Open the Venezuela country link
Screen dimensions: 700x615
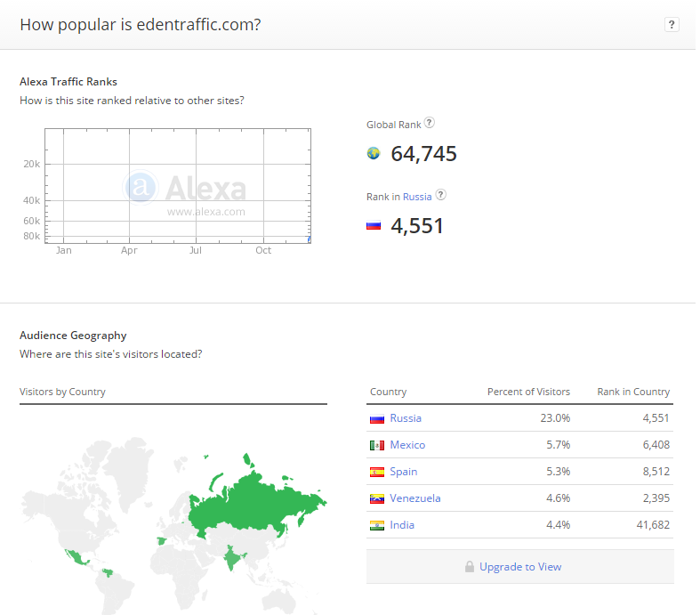click(415, 498)
